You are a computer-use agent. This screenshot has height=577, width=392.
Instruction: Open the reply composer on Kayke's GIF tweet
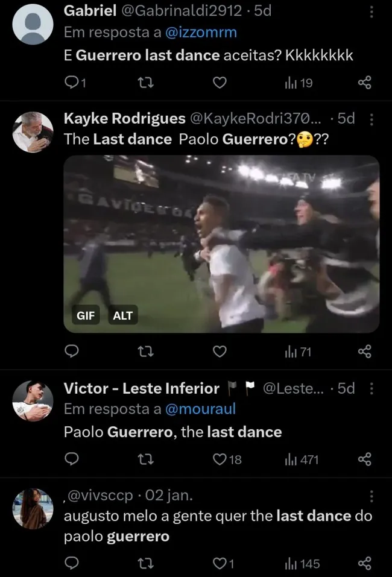(72, 351)
